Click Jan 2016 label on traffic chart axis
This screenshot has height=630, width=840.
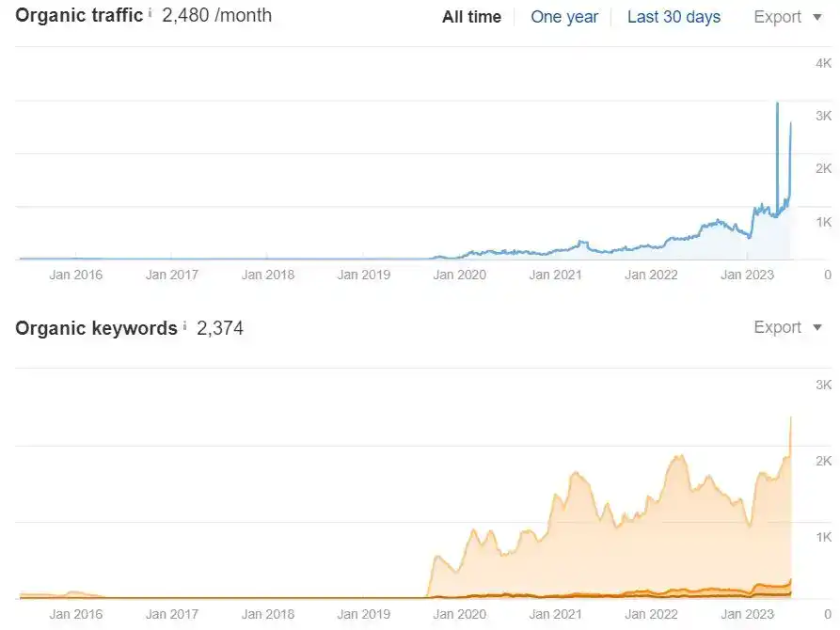point(76,275)
